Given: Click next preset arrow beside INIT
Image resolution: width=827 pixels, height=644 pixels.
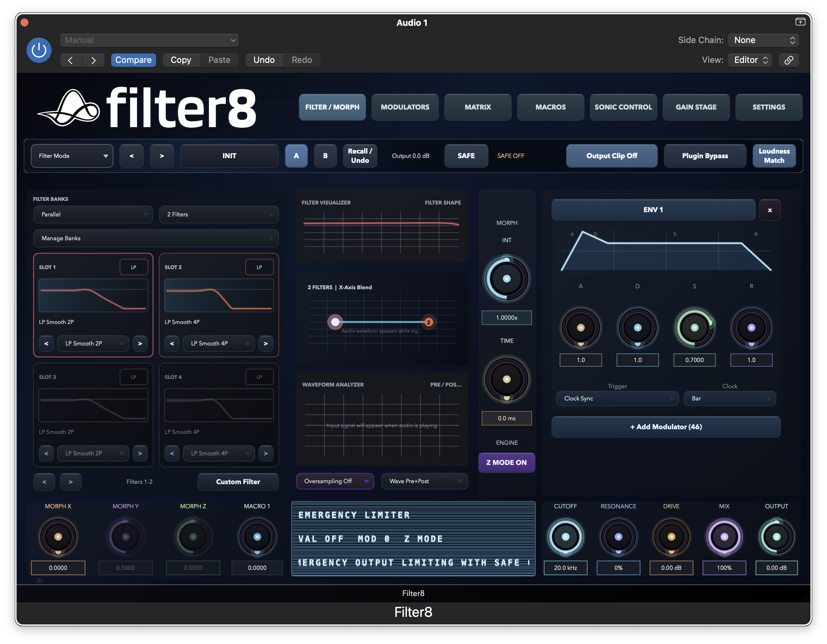Looking at the screenshot, I should tap(162, 156).
